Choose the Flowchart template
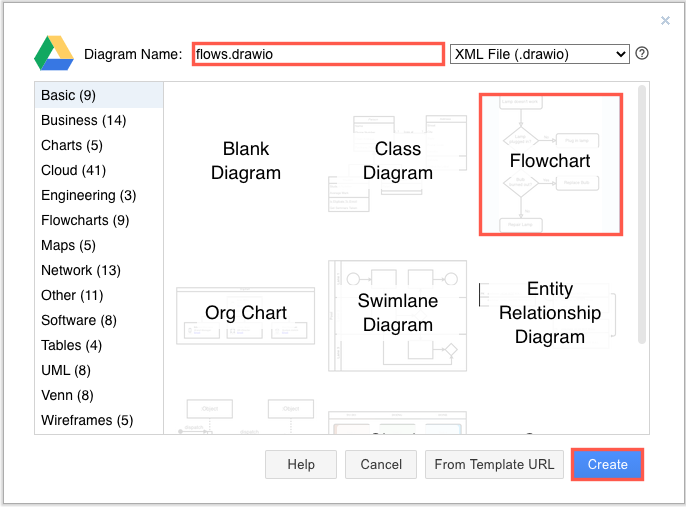This screenshot has width=686, height=507. coord(550,164)
